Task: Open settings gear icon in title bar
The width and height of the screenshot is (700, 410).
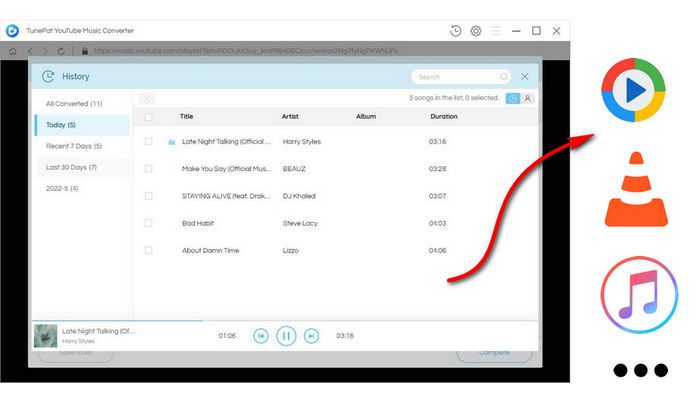Action: 476,31
